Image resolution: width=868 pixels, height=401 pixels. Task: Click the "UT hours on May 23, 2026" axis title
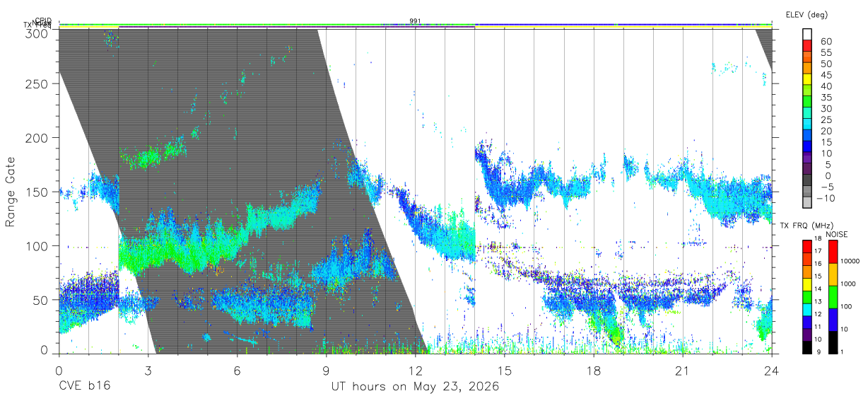(x=415, y=387)
